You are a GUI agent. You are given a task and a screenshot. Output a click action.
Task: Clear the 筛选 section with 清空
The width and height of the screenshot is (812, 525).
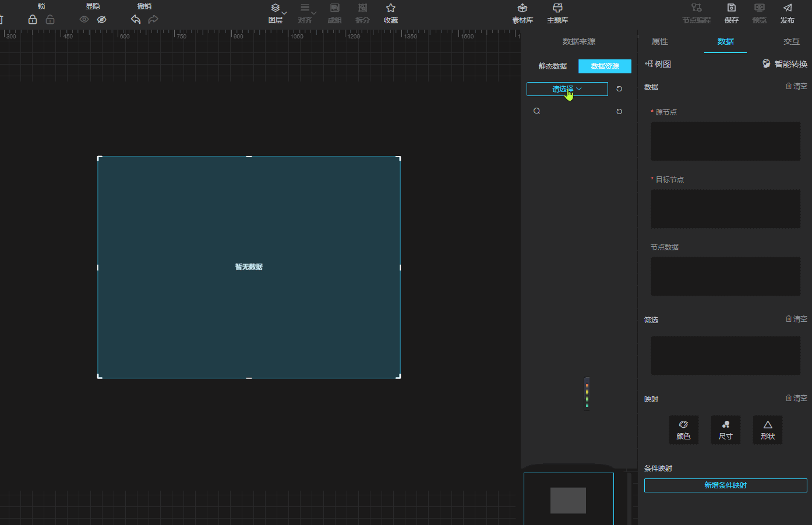click(796, 319)
